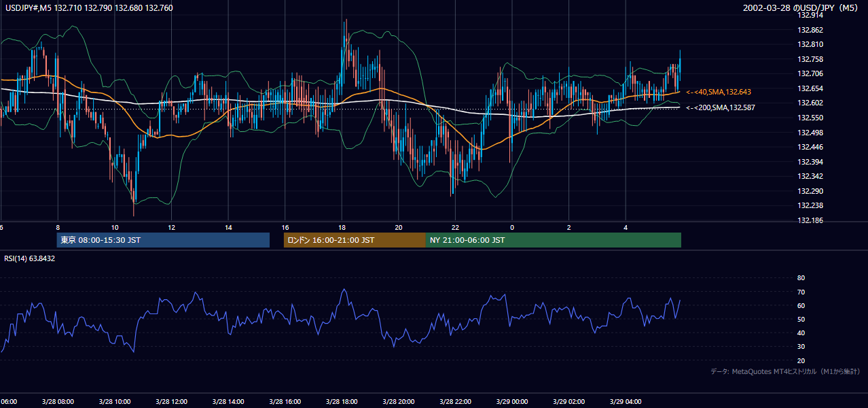Select the hour label 18 under price chart
Screen dimensions: 868x408
pyautogui.click(x=342, y=228)
